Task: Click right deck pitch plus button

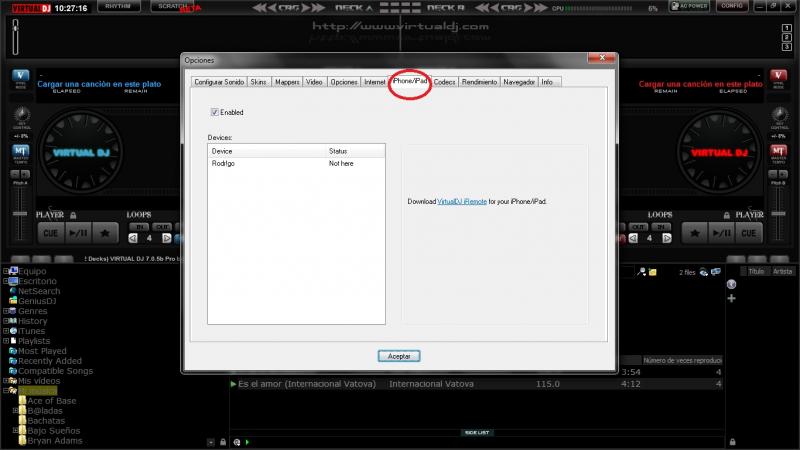Action: pos(784,174)
